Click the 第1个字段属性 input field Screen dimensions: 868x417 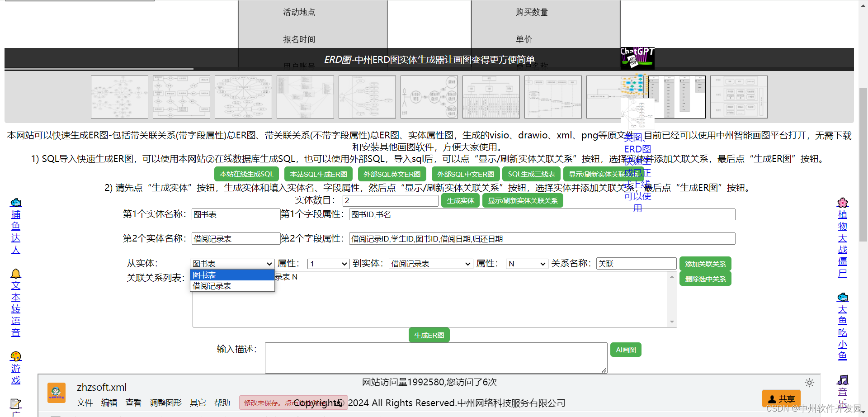[x=542, y=214]
